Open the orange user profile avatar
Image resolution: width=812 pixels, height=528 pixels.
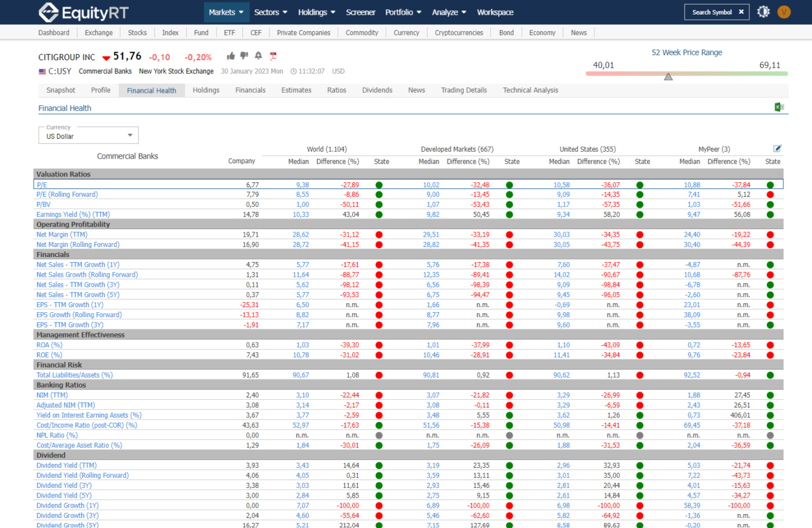point(784,12)
